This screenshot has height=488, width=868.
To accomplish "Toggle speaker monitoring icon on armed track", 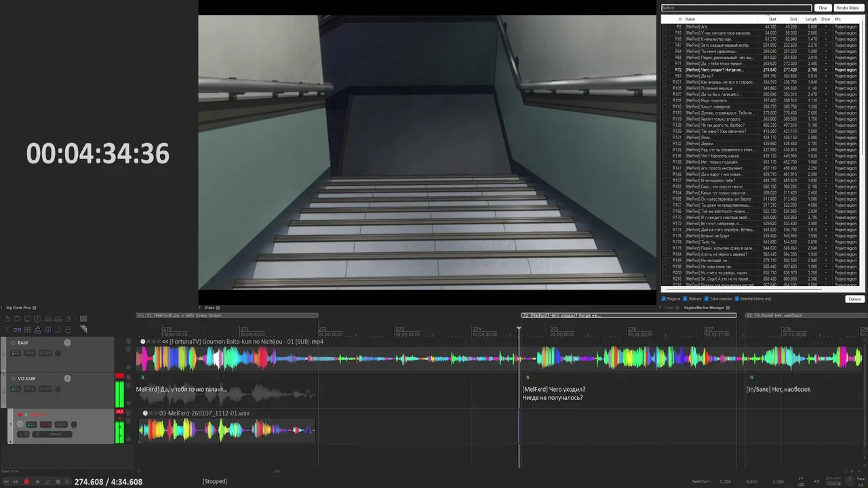I will click(x=26, y=415).
